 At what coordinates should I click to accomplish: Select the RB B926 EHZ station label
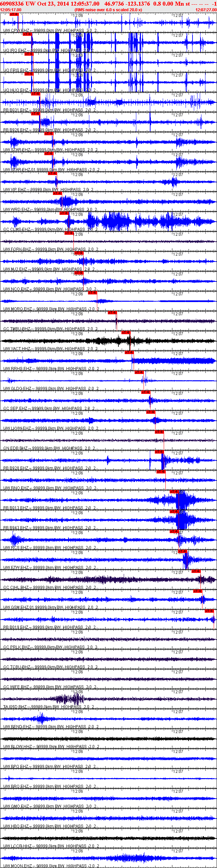point(49,130)
